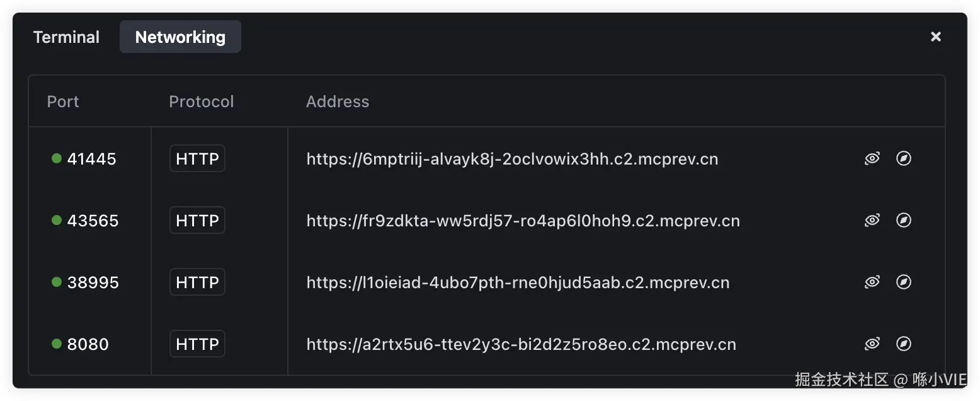
Task: Click the Address column header
Action: [338, 102]
